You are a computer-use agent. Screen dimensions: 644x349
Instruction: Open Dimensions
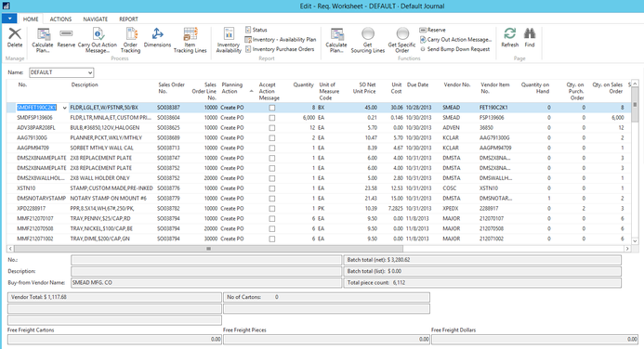(157, 38)
